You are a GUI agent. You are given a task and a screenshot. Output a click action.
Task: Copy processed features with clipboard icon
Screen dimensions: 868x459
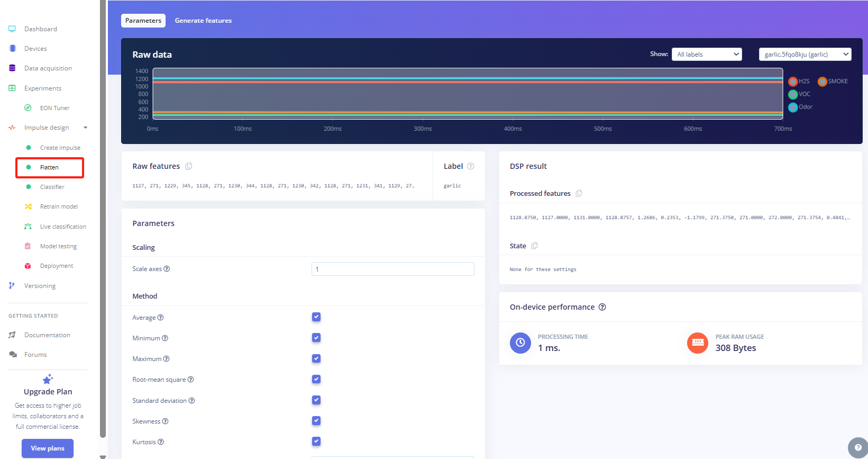(x=579, y=194)
